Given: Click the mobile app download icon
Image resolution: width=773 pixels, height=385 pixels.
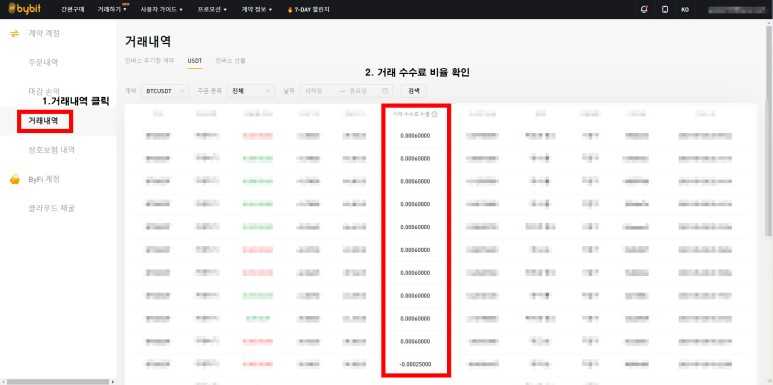Looking at the screenshot, I should point(665,9).
